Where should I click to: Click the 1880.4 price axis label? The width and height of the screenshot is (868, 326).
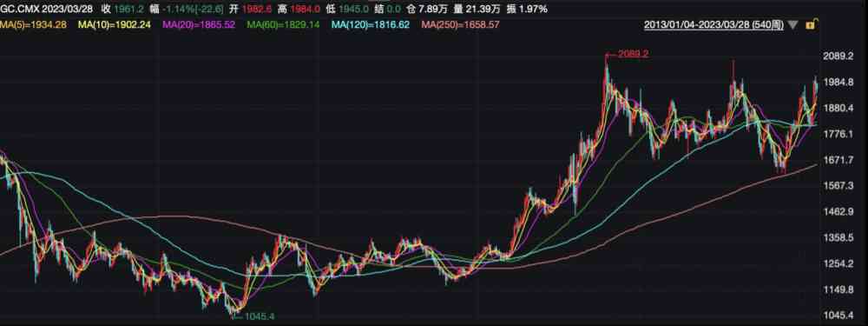click(839, 108)
